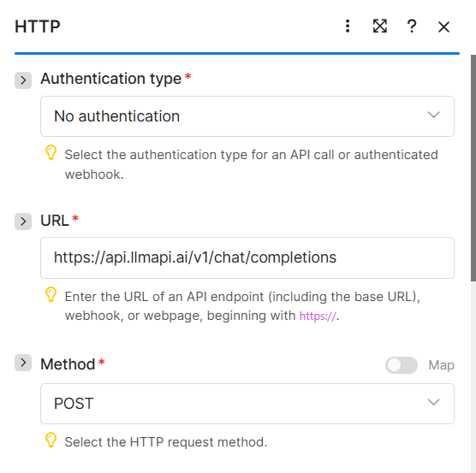Click the lightbulb hint icon under Authentication type

coord(51,152)
